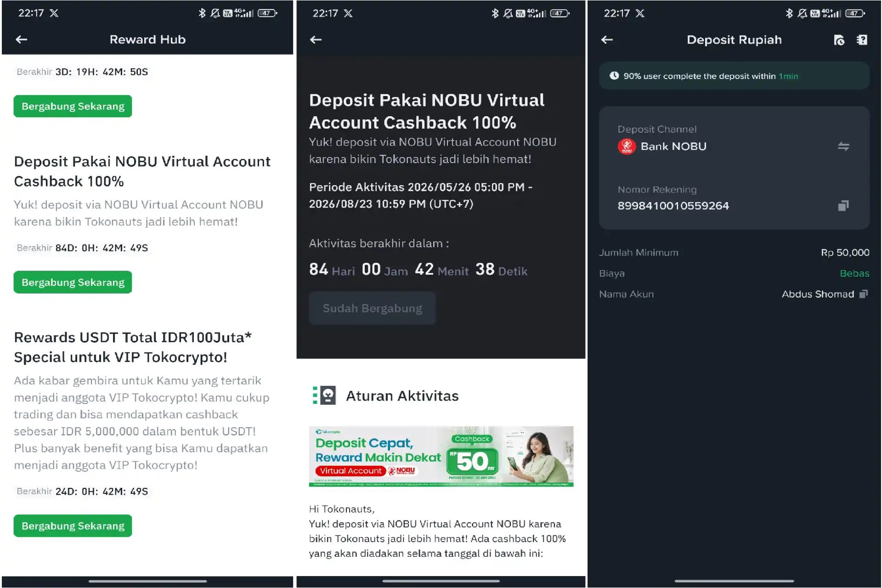Tap Periode Aktivitas date range text
The image size is (882, 588).
420,195
